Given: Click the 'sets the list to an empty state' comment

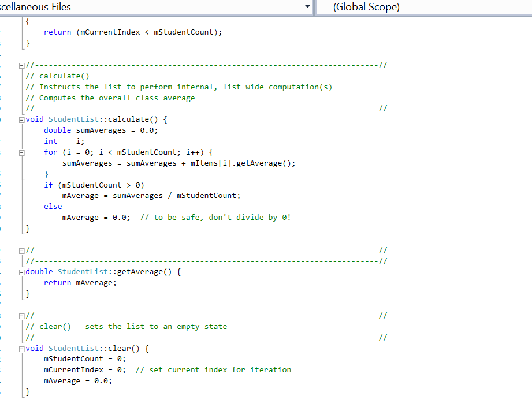Looking at the screenshot, I should [x=156, y=327].
